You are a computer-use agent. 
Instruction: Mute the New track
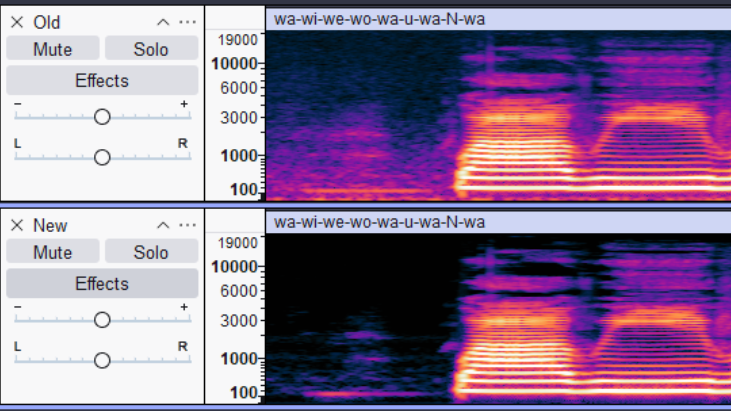coord(53,252)
